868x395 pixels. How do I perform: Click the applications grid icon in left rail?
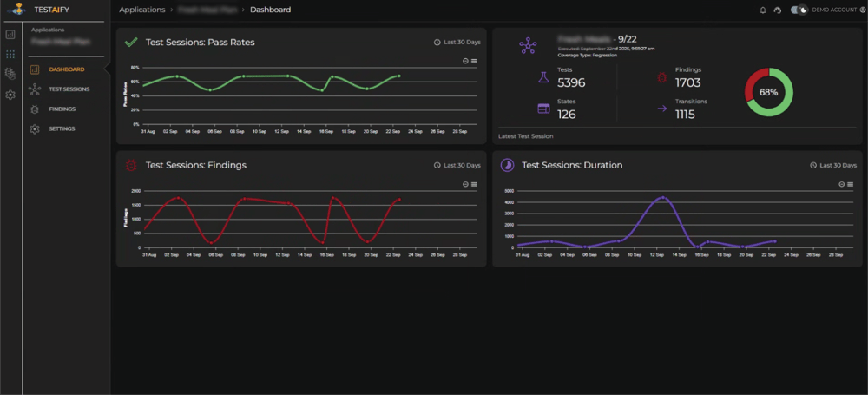pos(10,54)
